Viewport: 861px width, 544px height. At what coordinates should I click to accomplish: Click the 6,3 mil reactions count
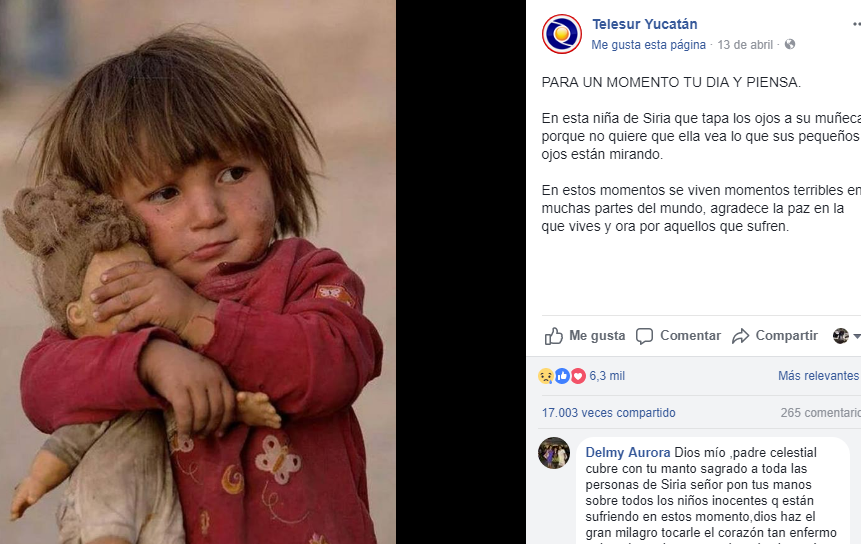[607, 376]
